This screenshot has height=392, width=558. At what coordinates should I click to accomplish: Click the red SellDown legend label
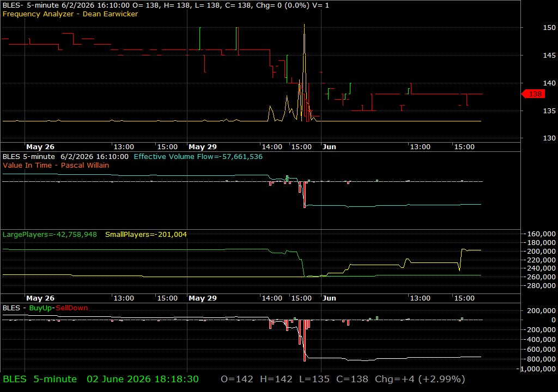(x=72, y=308)
